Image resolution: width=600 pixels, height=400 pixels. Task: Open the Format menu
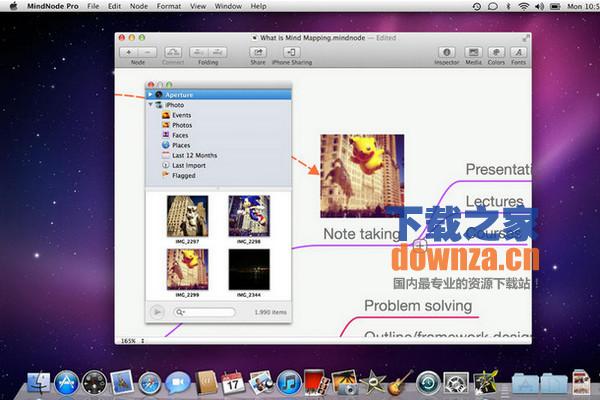point(169,6)
